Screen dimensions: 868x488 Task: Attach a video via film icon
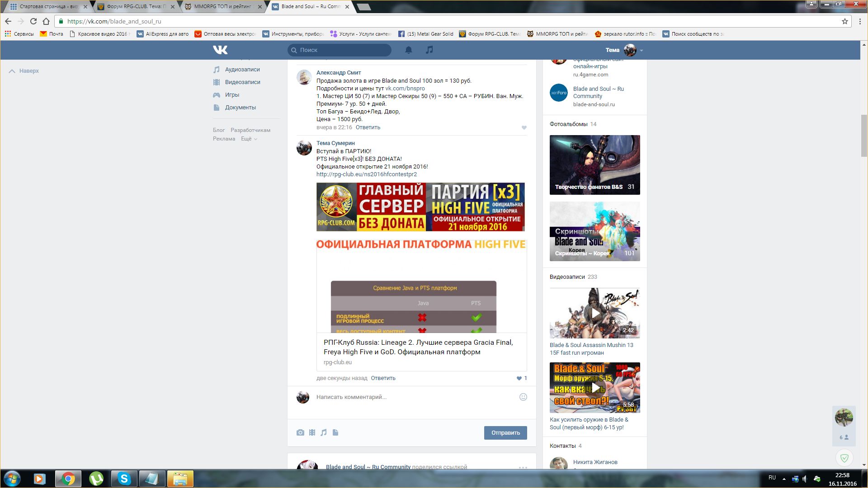coord(312,433)
